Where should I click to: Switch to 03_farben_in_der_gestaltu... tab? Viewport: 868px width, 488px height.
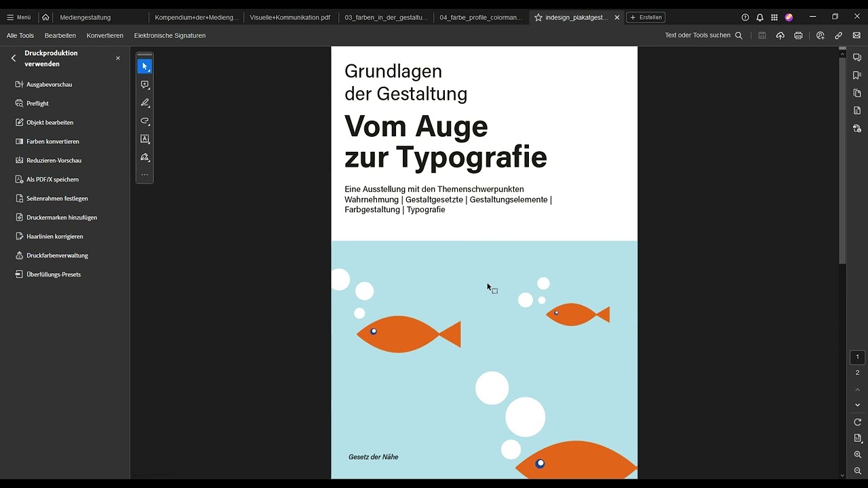click(x=386, y=18)
